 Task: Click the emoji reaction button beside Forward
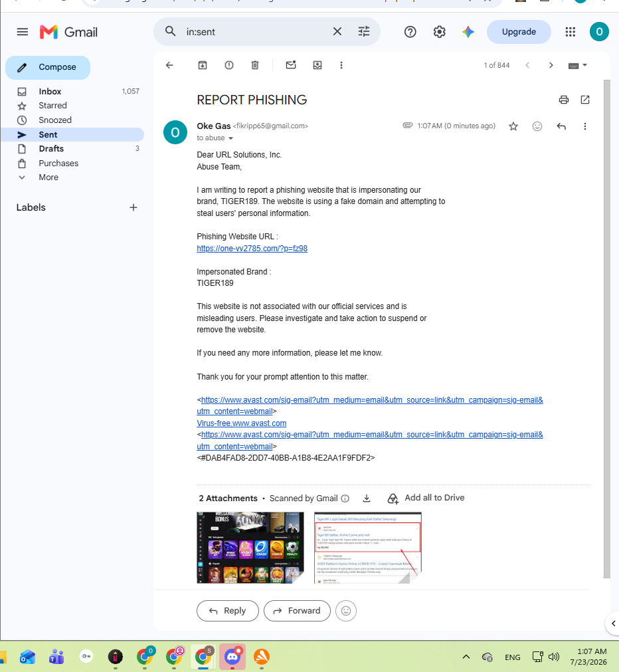(346, 611)
